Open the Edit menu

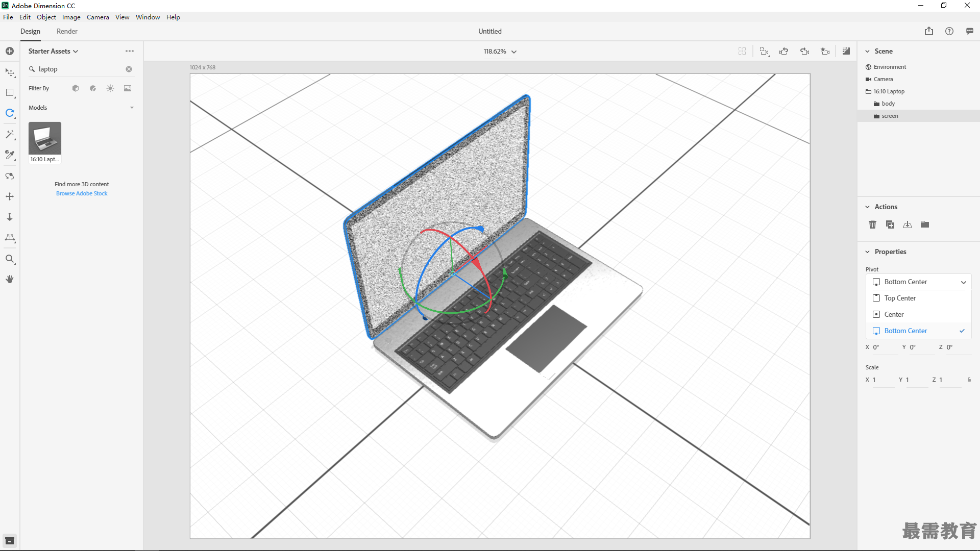click(x=25, y=17)
